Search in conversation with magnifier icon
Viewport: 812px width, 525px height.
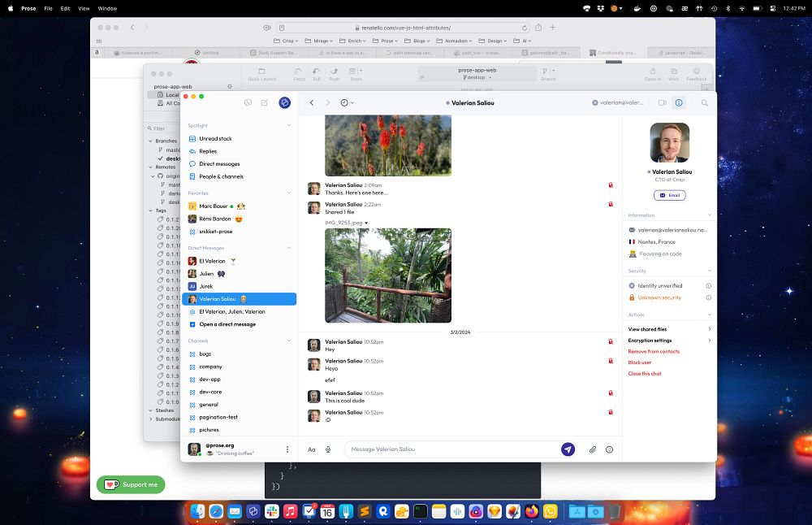pos(705,102)
